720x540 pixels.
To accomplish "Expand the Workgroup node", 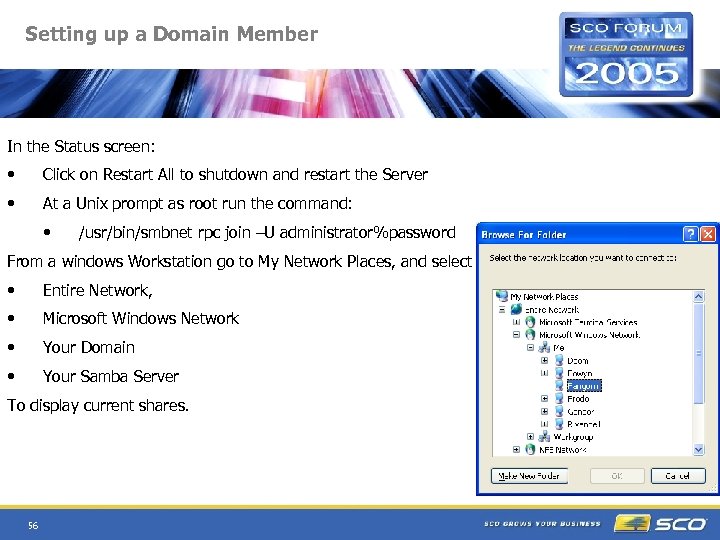I will (530, 437).
